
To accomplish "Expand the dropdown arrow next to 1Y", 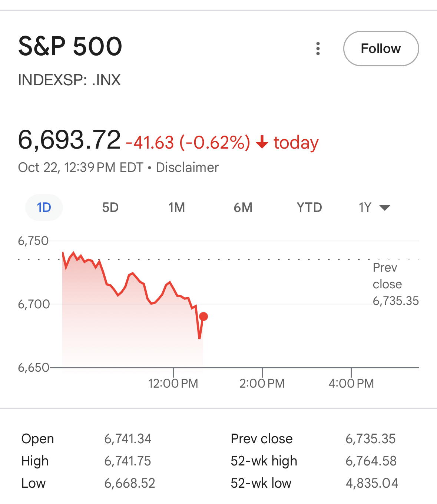I will 385,208.
